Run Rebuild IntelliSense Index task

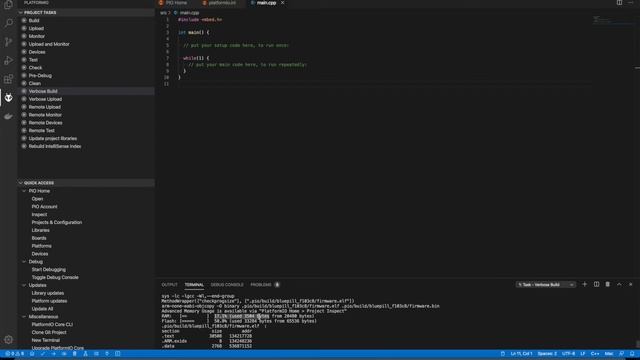pyautogui.click(x=55, y=146)
